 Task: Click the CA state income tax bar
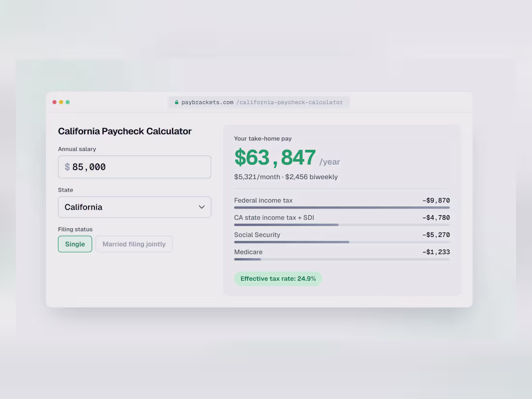tap(342, 224)
